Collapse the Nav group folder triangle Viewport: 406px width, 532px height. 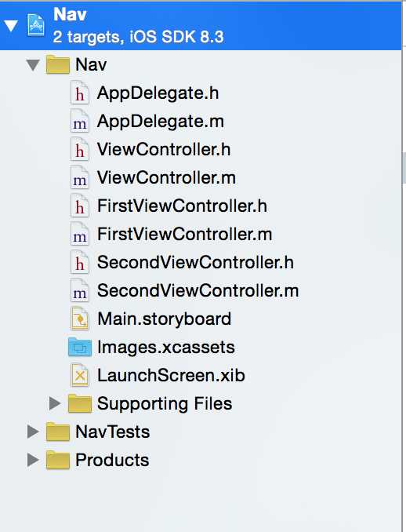[x=33, y=65]
